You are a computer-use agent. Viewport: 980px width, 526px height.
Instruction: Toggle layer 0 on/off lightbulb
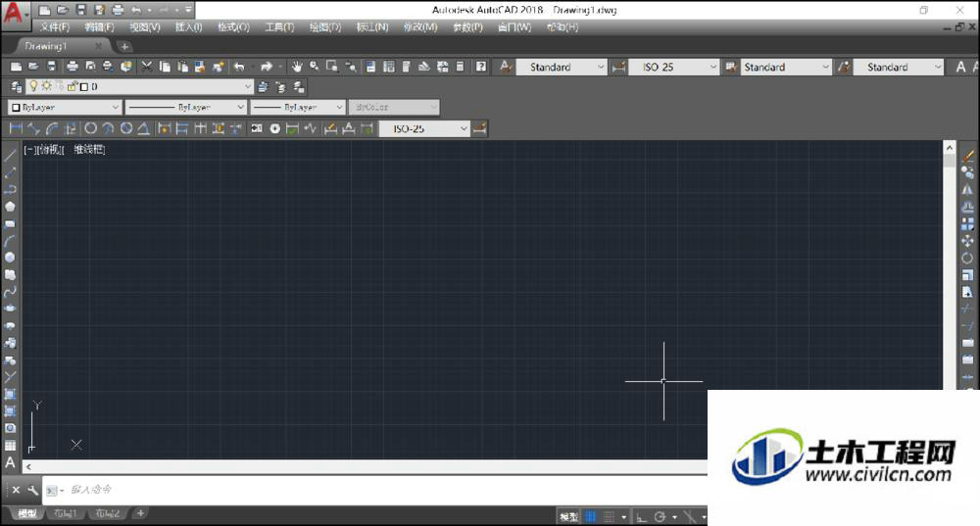pyautogui.click(x=33, y=86)
